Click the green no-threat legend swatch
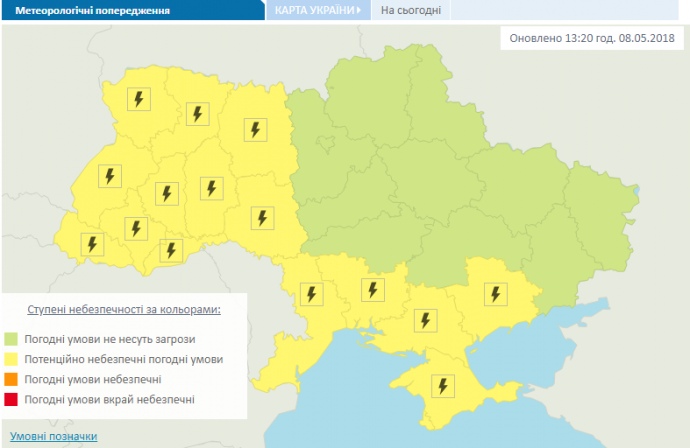Viewport: 690px width, 448px height. point(11,339)
